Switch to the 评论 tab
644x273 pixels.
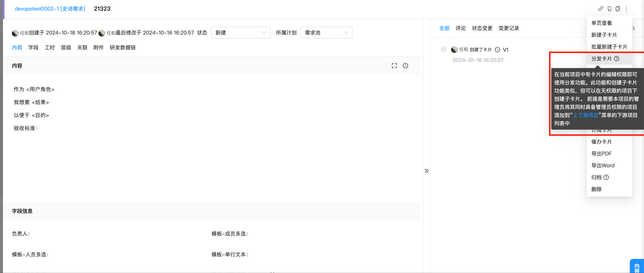click(461, 28)
